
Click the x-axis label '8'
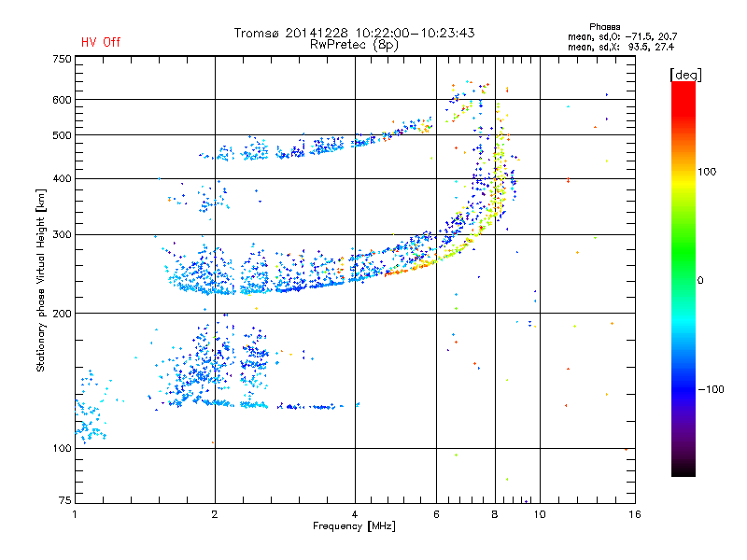(x=495, y=514)
